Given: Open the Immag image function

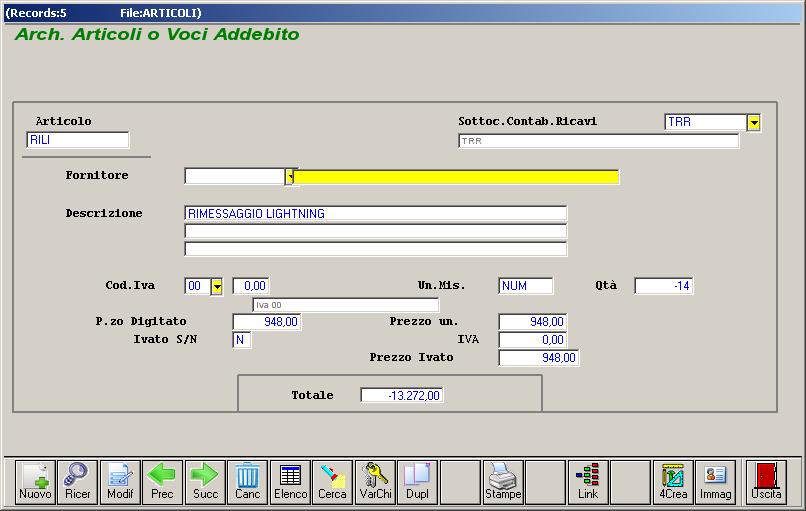Looking at the screenshot, I should [716, 482].
